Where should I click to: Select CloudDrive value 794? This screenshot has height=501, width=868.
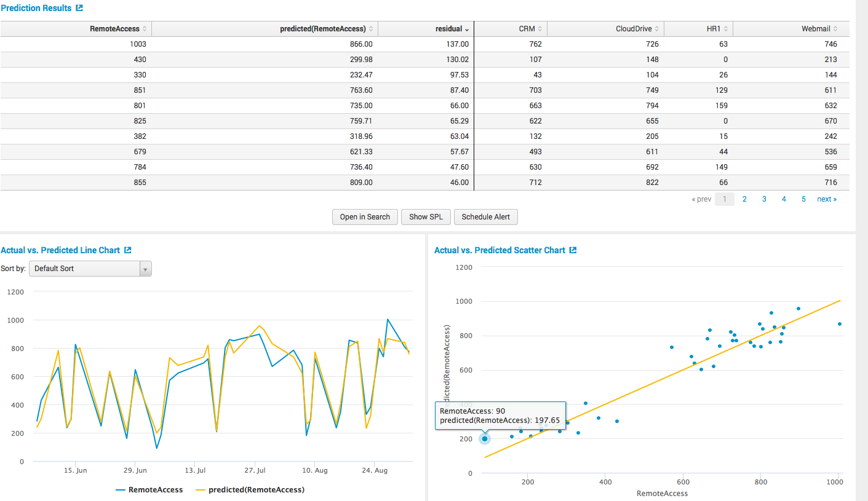tap(652, 106)
